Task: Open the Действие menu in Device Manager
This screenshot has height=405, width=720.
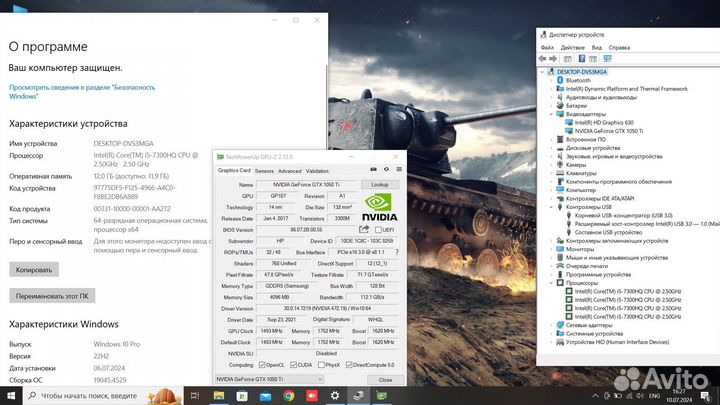Action: tap(573, 47)
